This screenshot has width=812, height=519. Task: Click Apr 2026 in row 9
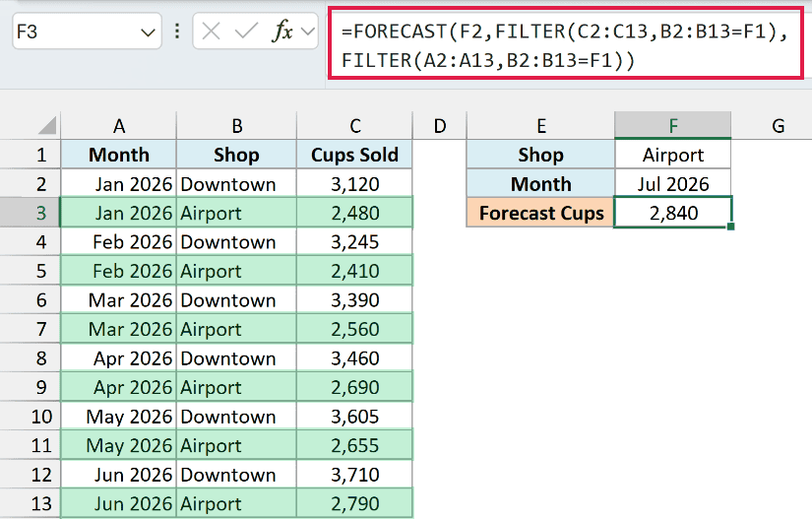118,387
